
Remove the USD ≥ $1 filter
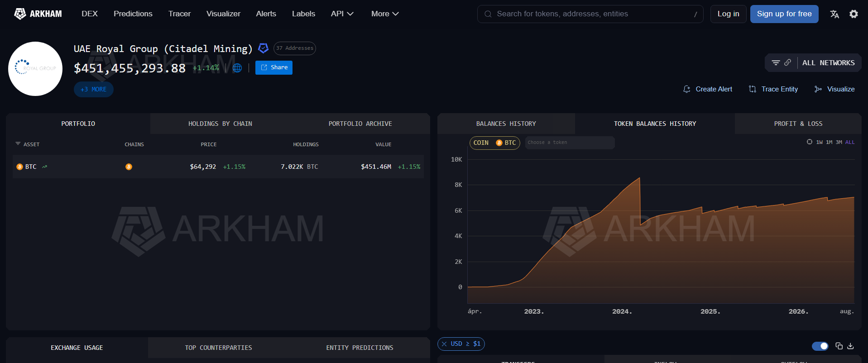[x=444, y=344]
